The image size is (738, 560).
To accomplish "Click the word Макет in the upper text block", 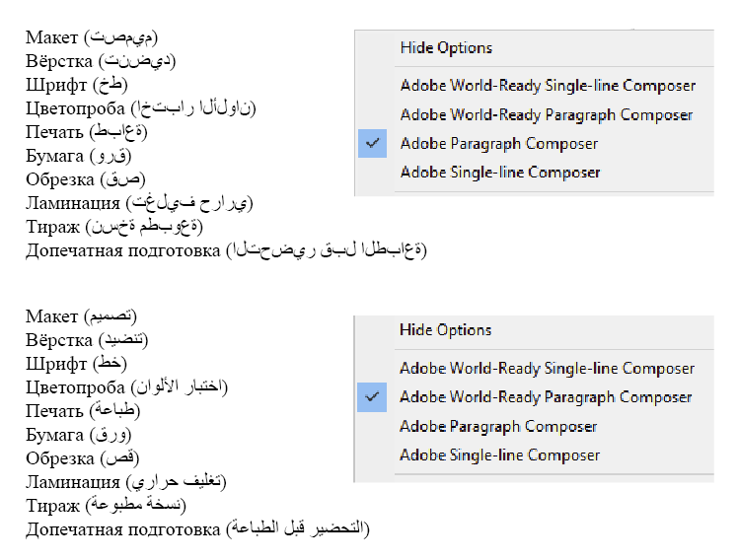I will point(51,37).
